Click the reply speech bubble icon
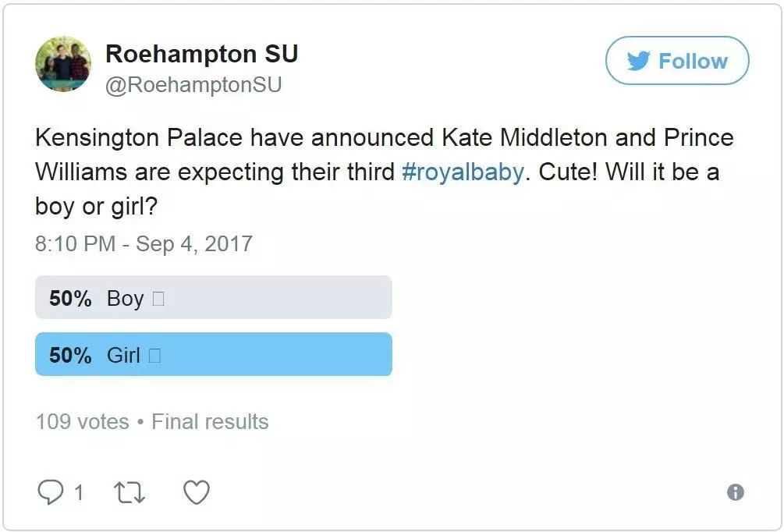 [x=49, y=491]
